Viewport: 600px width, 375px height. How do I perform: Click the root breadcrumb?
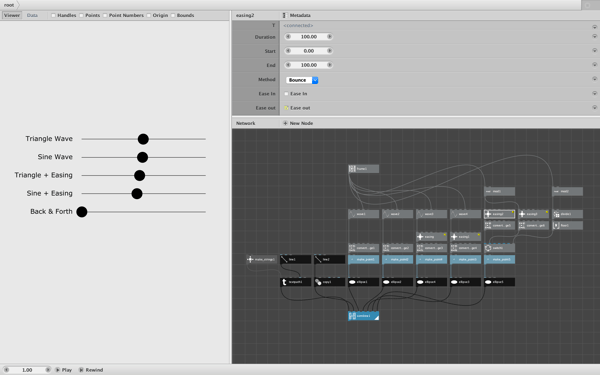(x=9, y=5)
